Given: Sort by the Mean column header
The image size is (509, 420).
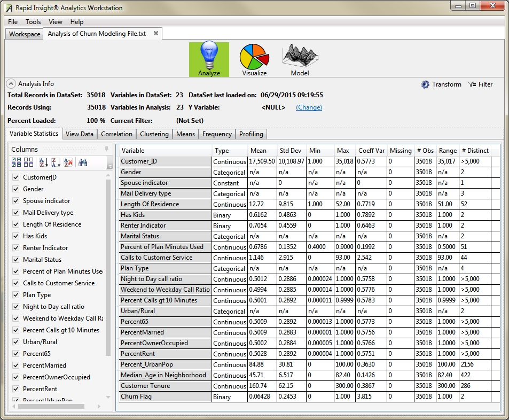Looking at the screenshot, I should click(x=262, y=151).
